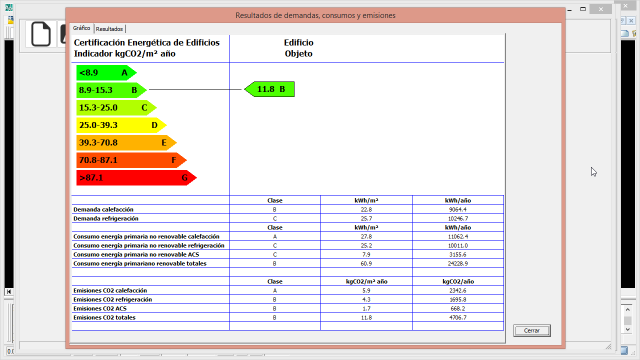Image resolution: width=640 pixels, height=360 pixels.
Task: Click 'Consumo energía primariano renovable totales' label
Action: [140, 264]
